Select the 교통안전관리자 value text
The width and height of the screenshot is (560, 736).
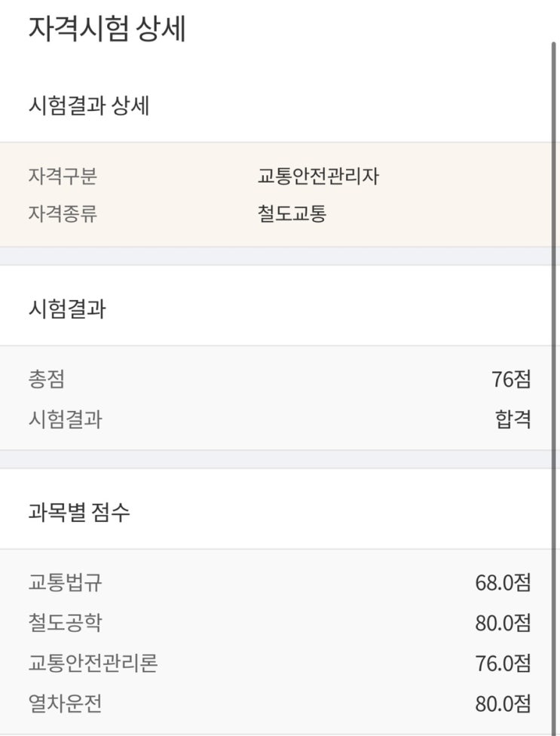pyautogui.click(x=317, y=176)
